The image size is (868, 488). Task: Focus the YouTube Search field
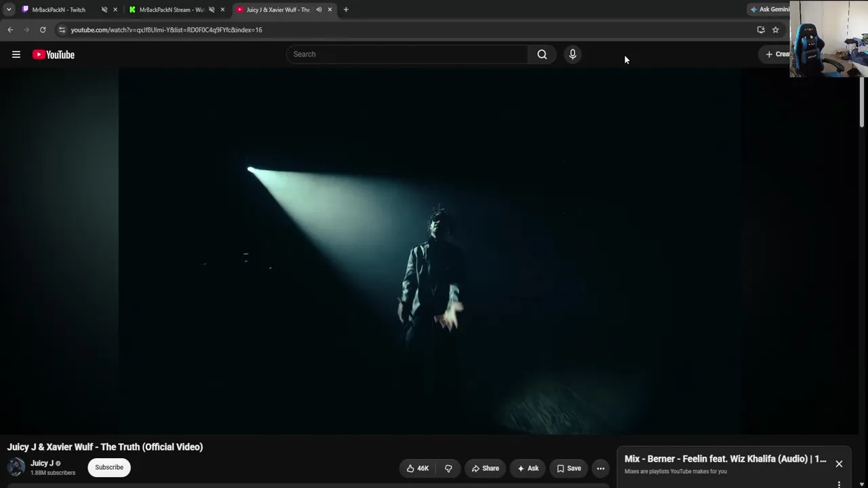(x=407, y=54)
